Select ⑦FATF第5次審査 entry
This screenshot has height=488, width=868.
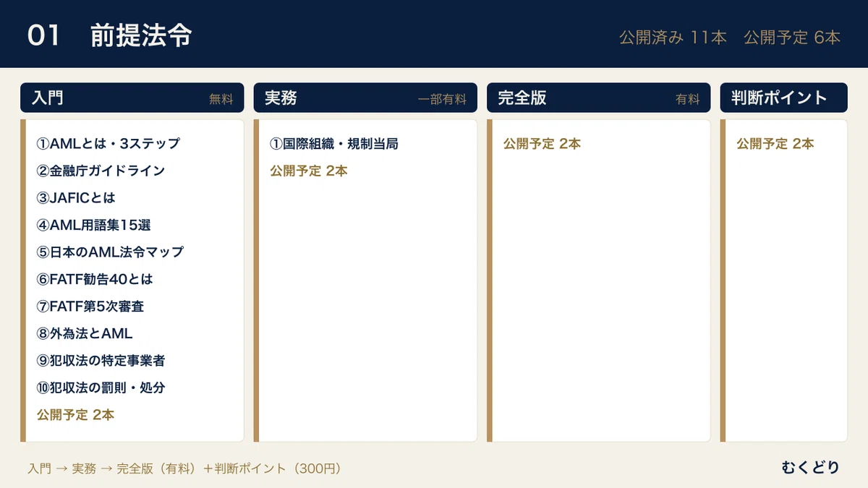point(90,306)
